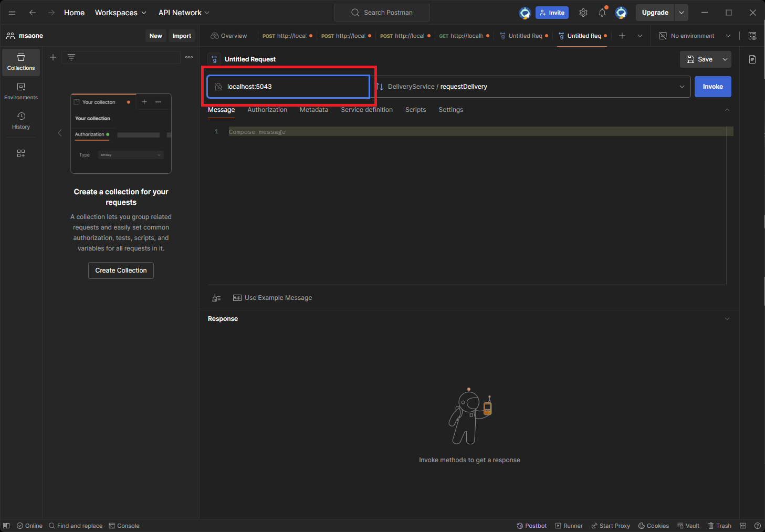This screenshot has height=532, width=765.
Task: Collapse the Response section chevron
Action: point(727,319)
